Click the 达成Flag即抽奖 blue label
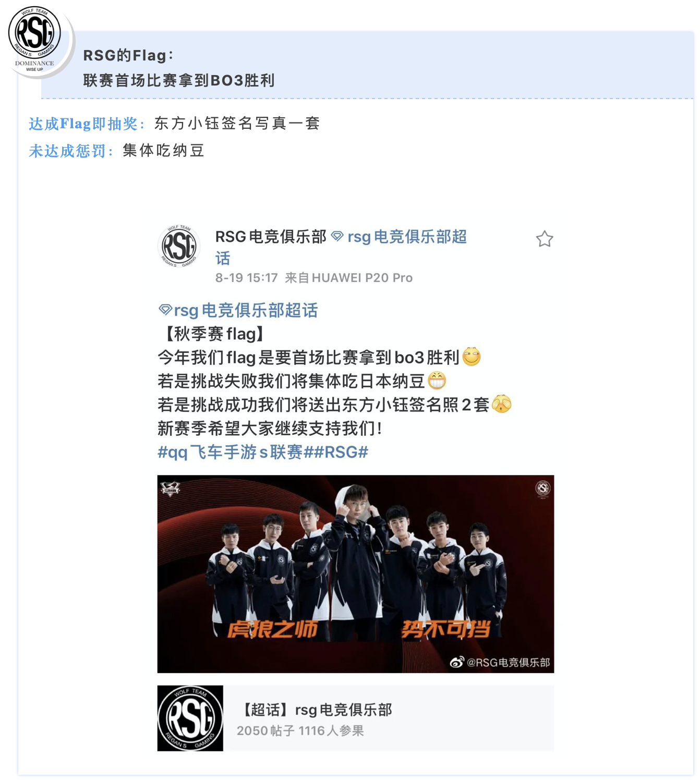This screenshot has height=780, width=700. pyautogui.click(x=87, y=124)
